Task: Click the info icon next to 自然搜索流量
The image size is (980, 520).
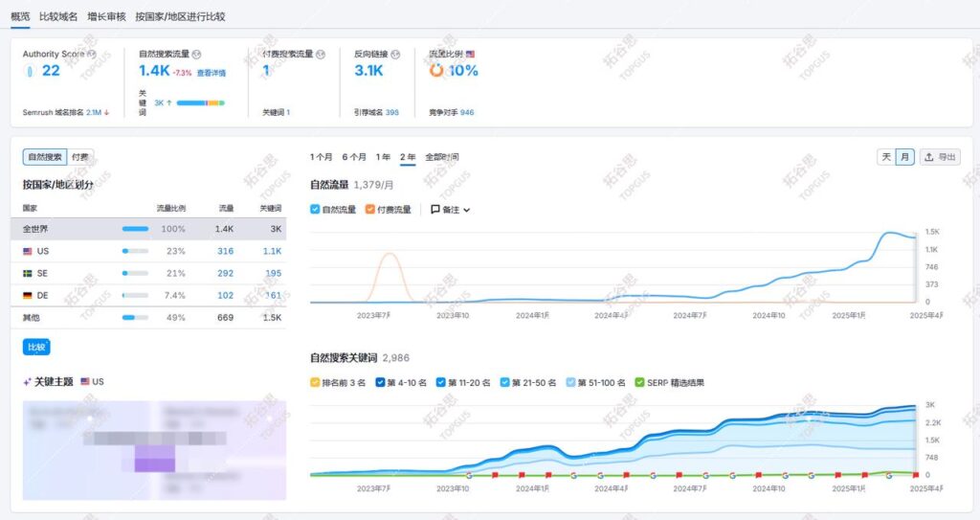Action: tap(197, 55)
